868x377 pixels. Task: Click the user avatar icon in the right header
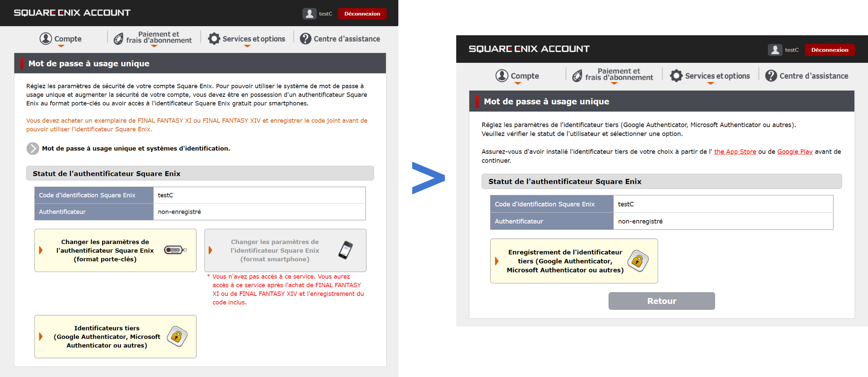coord(774,50)
